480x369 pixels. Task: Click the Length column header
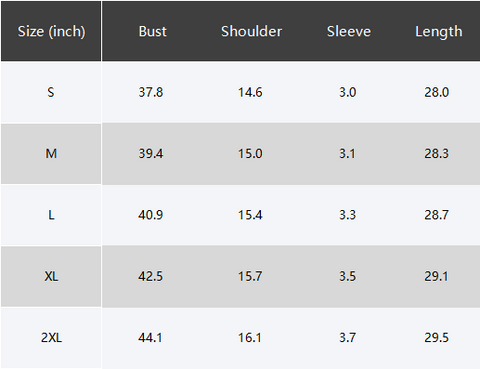[x=439, y=32]
